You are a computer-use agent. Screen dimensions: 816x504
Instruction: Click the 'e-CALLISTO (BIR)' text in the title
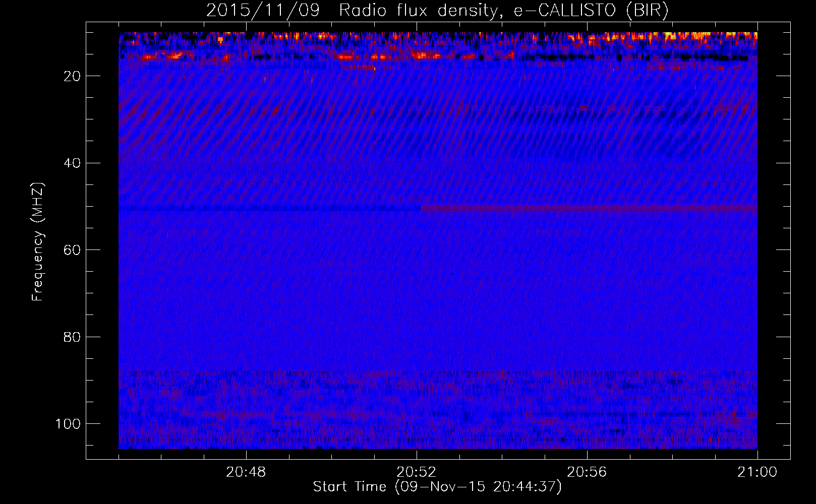click(x=591, y=10)
